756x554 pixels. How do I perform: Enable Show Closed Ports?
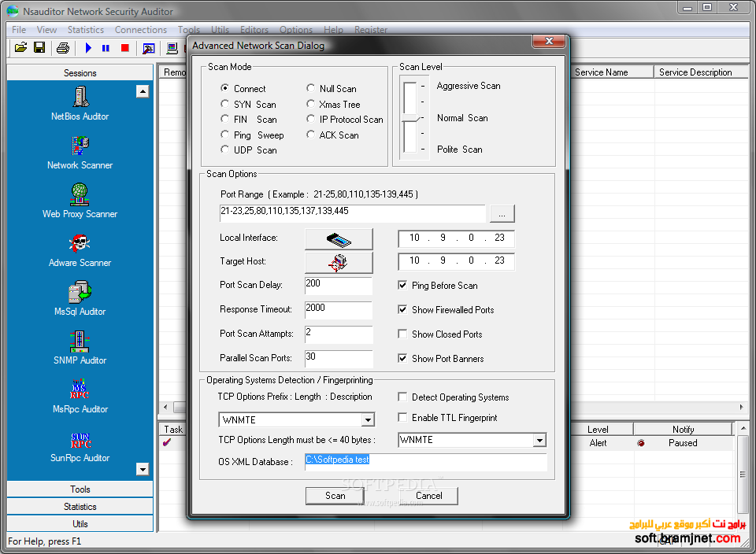coord(402,334)
